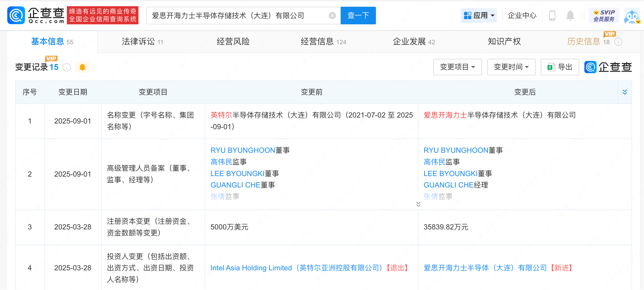Click the user avatar icon

click(x=632, y=16)
